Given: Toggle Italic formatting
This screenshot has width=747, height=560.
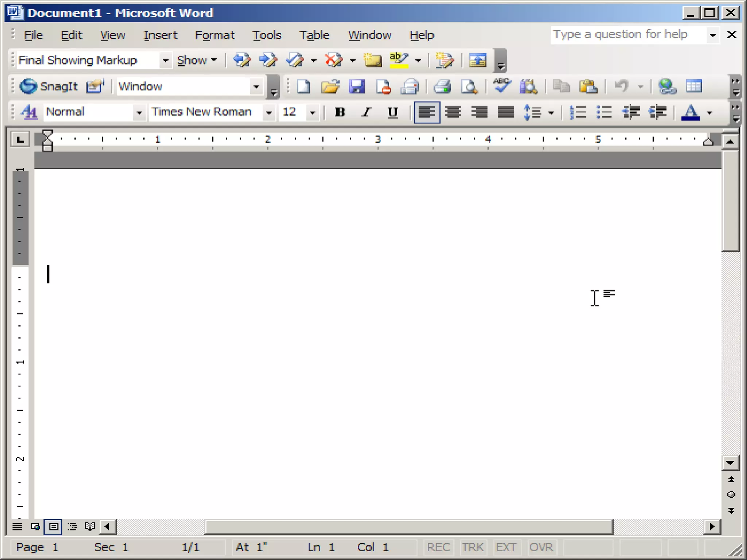Looking at the screenshot, I should pos(366,112).
